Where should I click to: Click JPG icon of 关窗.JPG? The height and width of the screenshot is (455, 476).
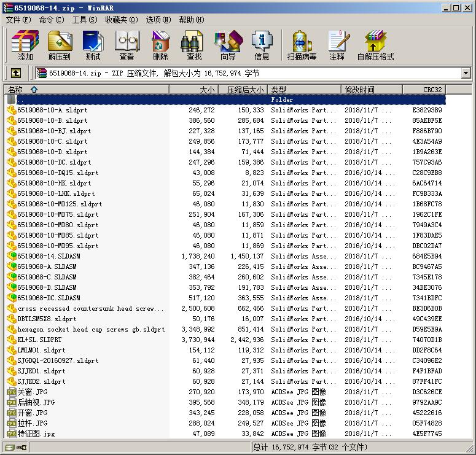12,392
